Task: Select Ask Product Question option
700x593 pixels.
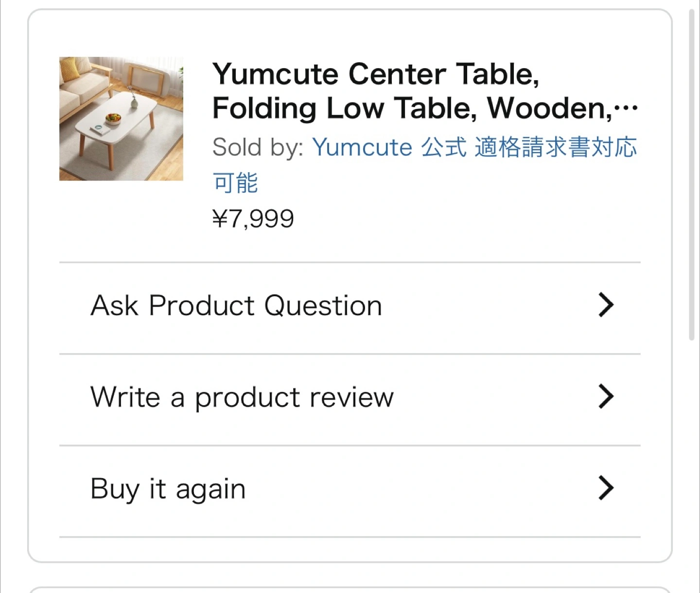Action: click(236, 306)
